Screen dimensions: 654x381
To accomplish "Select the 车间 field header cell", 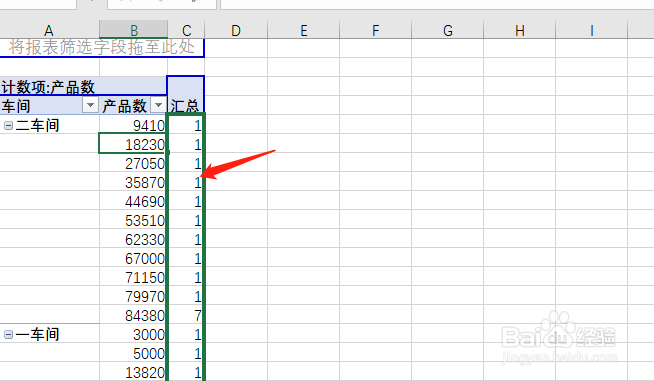I will click(x=50, y=105).
